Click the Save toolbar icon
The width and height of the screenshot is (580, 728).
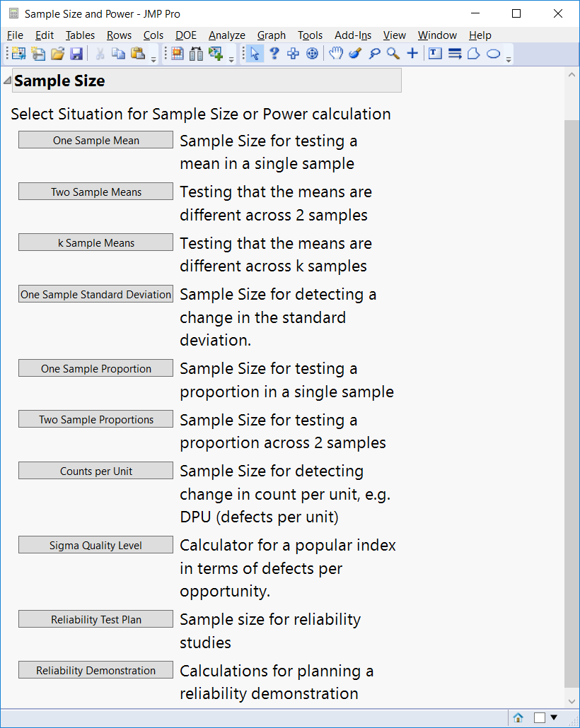coord(76,53)
